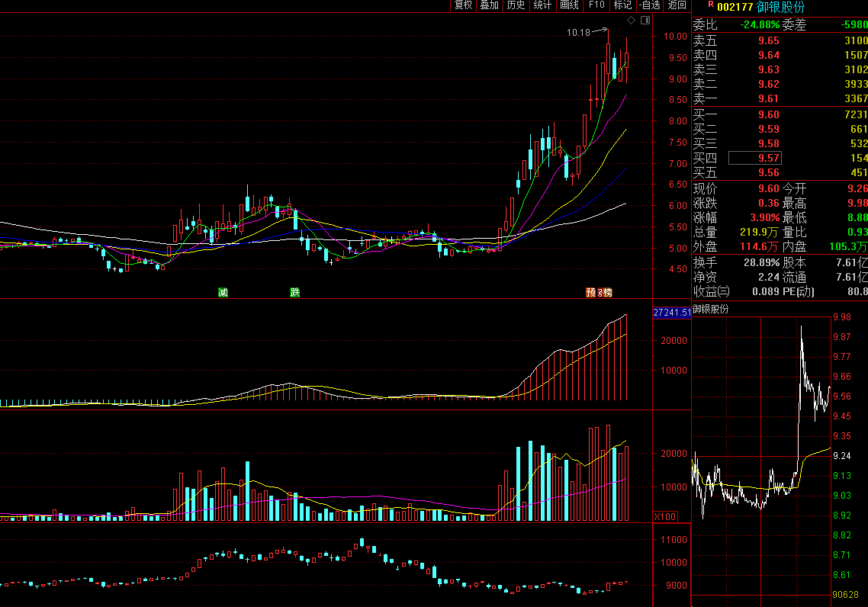Viewport: 868px width, 607px height.
Task: Click the 标记 mark toolbar button
Action: [622, 5]
